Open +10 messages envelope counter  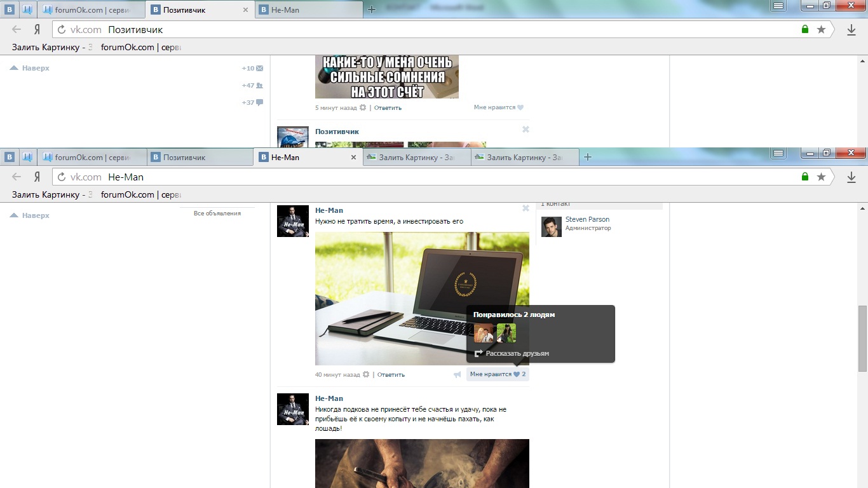(x=252, y=68)
